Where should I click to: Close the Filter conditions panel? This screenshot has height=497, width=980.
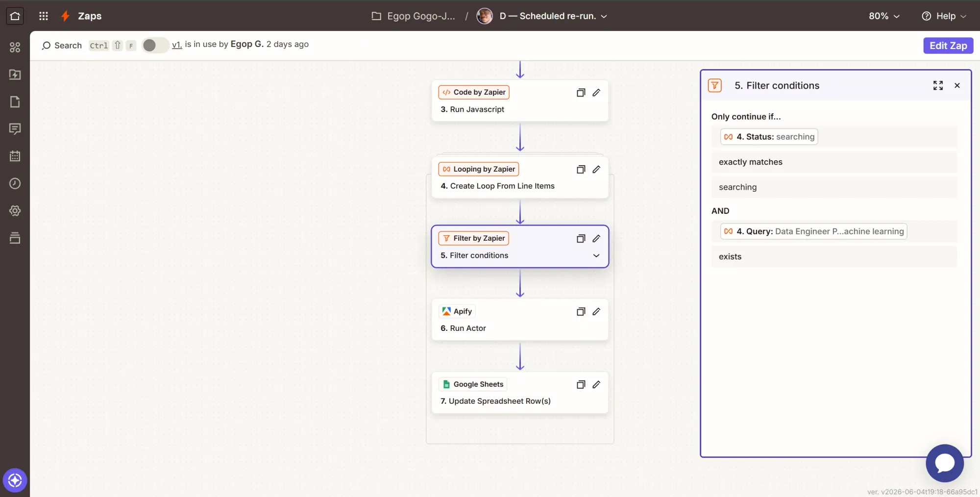pyautogui.click(x=957, y=86)
